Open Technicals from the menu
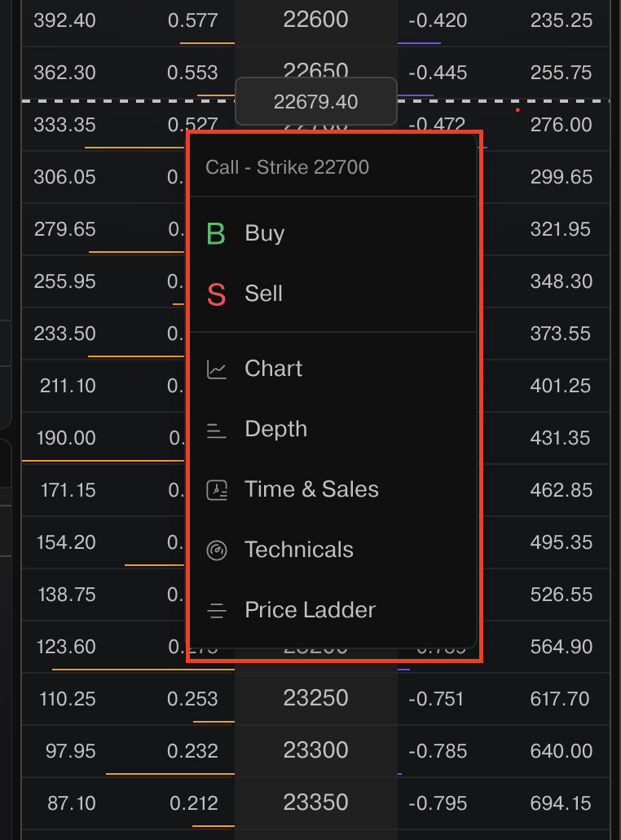The image size is (621, 840). [299, 550]
